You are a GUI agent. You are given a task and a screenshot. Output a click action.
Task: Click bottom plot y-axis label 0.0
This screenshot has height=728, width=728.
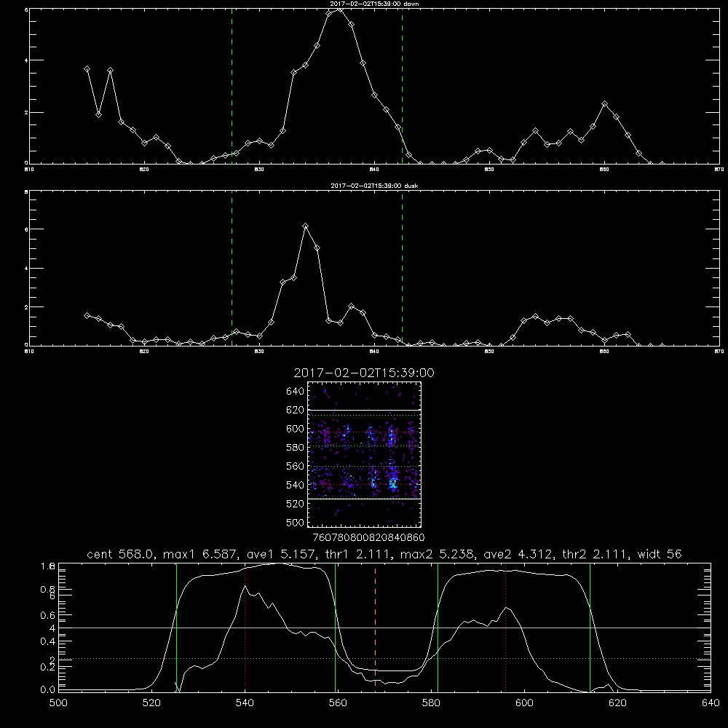[x=48, y=689]
